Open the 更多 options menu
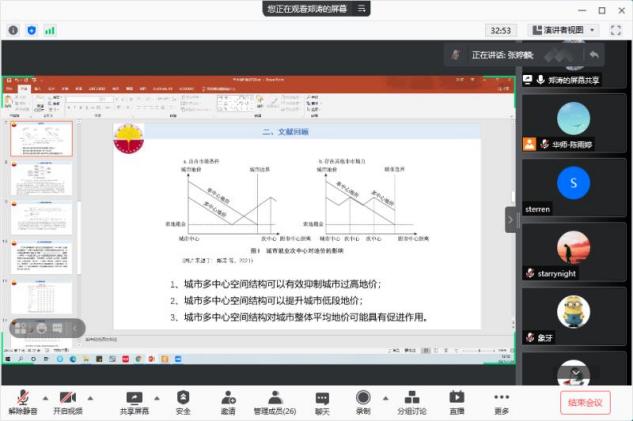The image size is (633, 421). (x=501, y=397)
